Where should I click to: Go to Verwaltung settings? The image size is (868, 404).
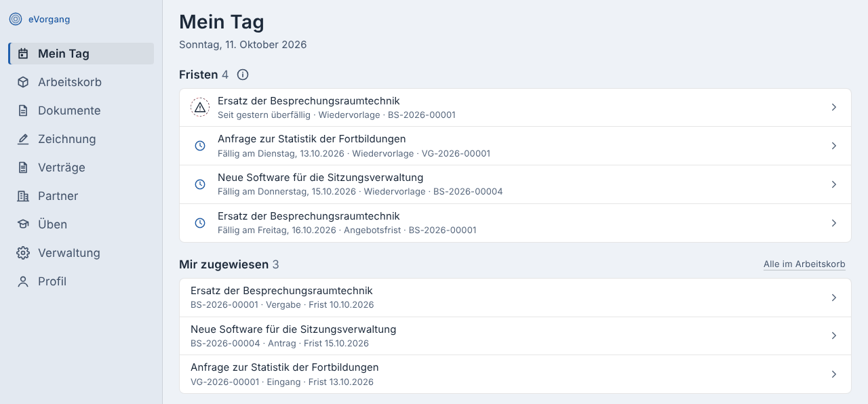coord(81,253)
